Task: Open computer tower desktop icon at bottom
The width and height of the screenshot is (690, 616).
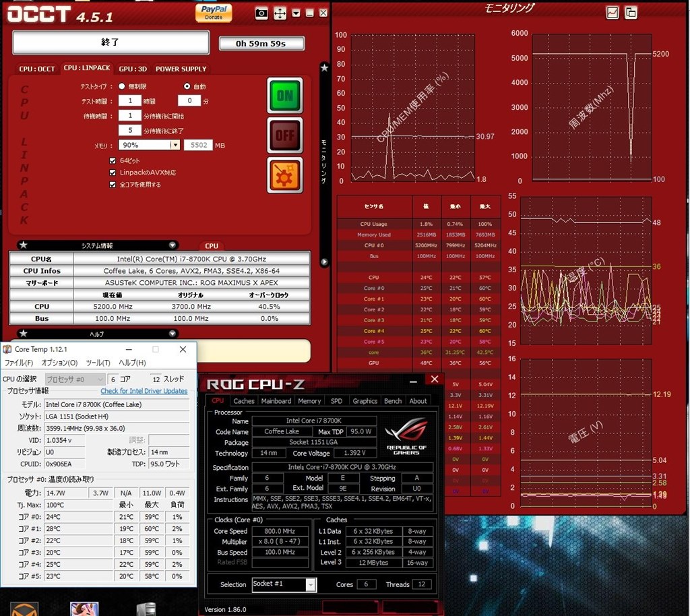Action: tap(146, 609)
